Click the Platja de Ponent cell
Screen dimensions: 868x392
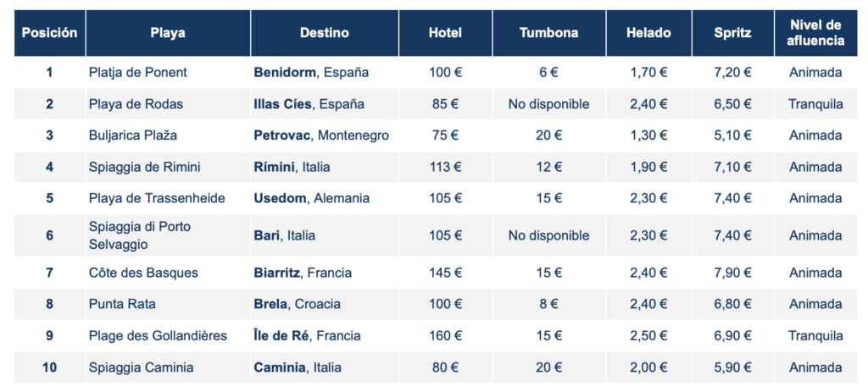click(x=138, y=73)
